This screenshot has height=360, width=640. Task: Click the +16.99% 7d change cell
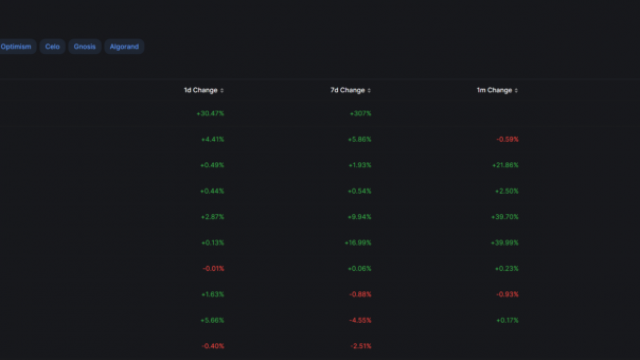click(x=358, y=243)
